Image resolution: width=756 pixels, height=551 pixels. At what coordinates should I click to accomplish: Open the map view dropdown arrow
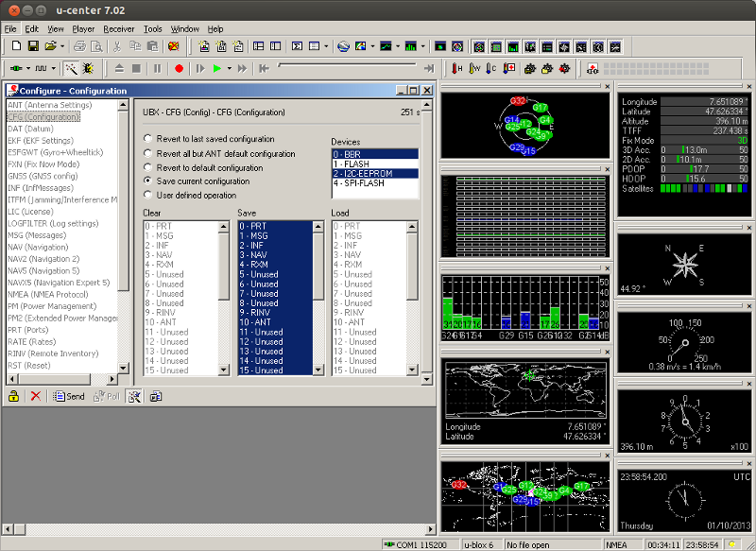372,46
